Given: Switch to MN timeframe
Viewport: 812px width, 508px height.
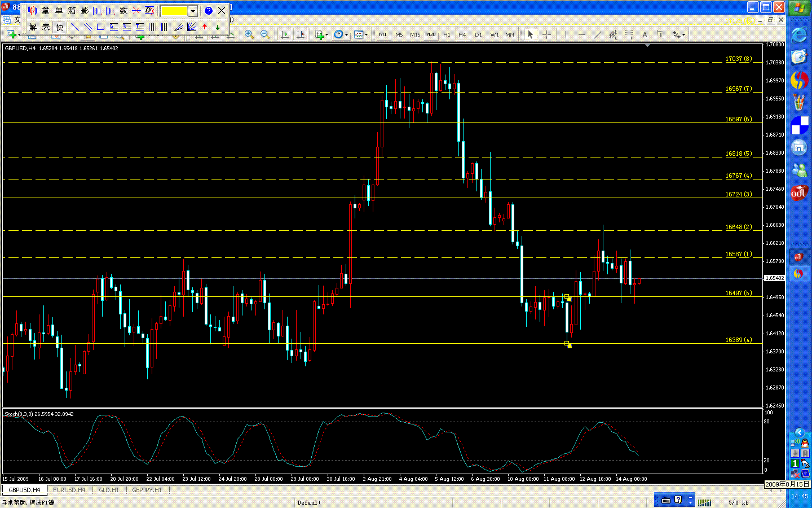Looking at the screenshot, I should (510, 34).
